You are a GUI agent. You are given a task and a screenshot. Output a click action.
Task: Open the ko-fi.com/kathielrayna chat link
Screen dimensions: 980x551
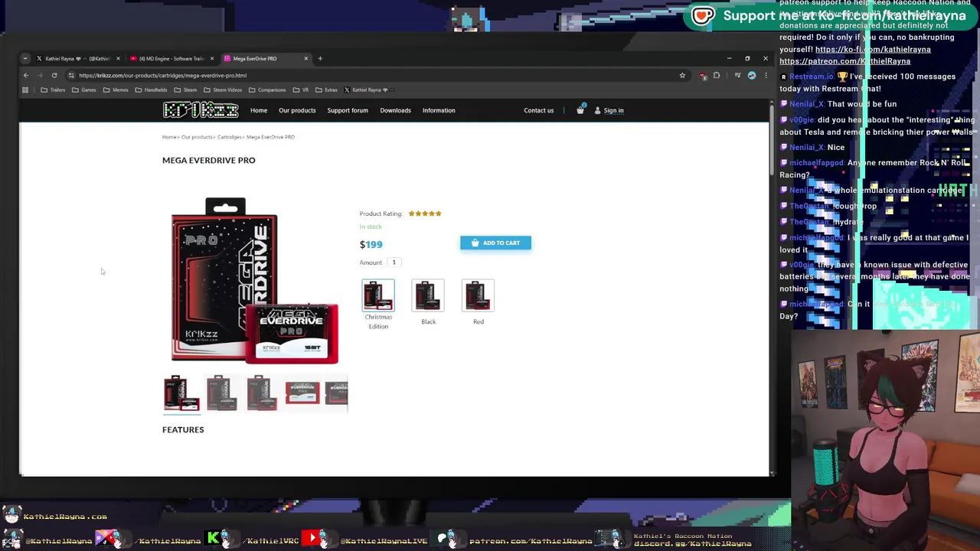click(873, 49)
